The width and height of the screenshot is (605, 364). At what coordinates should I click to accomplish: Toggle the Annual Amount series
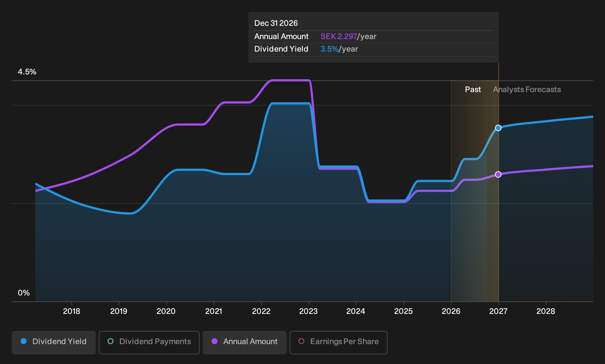coord(245,343)
